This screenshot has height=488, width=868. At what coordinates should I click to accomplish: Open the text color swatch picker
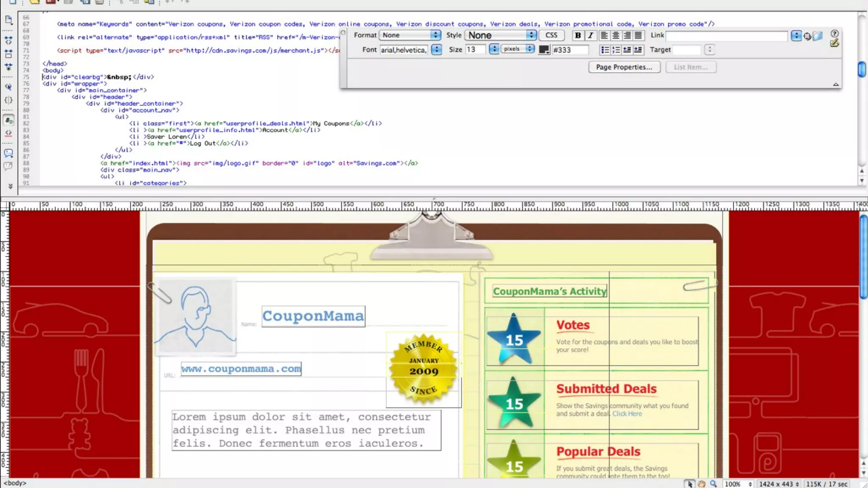pyautogui.click(x=544, y=50)
